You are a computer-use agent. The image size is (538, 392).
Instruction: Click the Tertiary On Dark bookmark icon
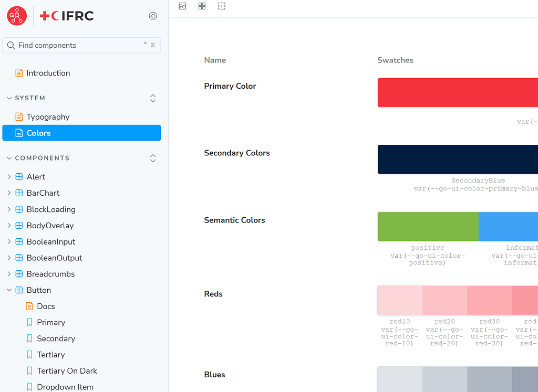tap(29, 371)
